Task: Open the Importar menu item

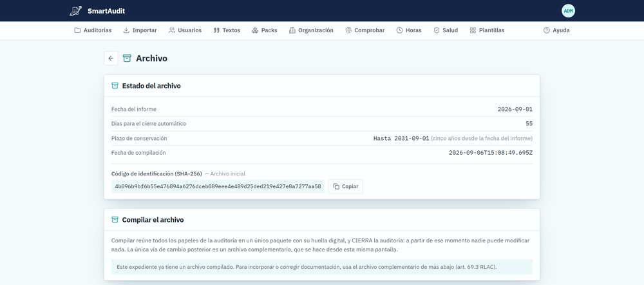Action: [140, 30]
